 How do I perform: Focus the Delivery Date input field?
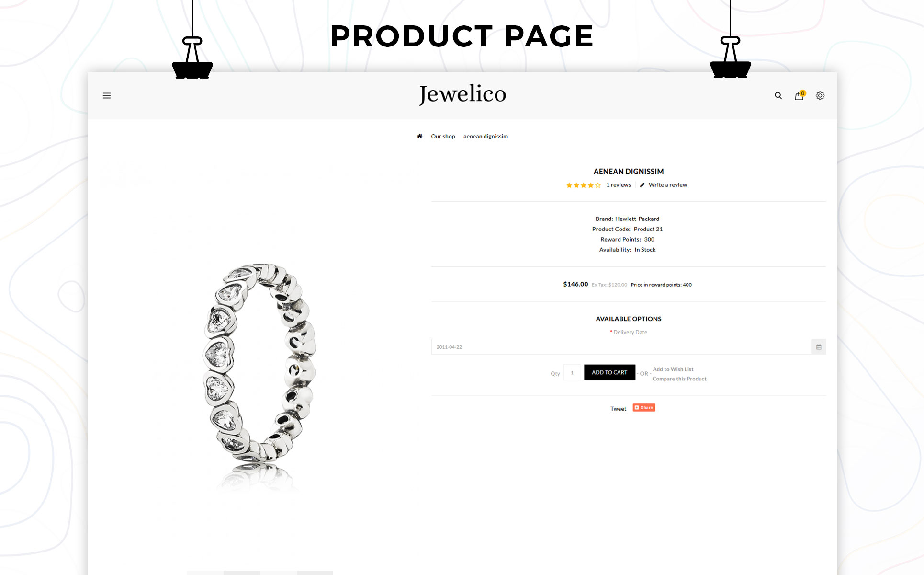point(621,347)
